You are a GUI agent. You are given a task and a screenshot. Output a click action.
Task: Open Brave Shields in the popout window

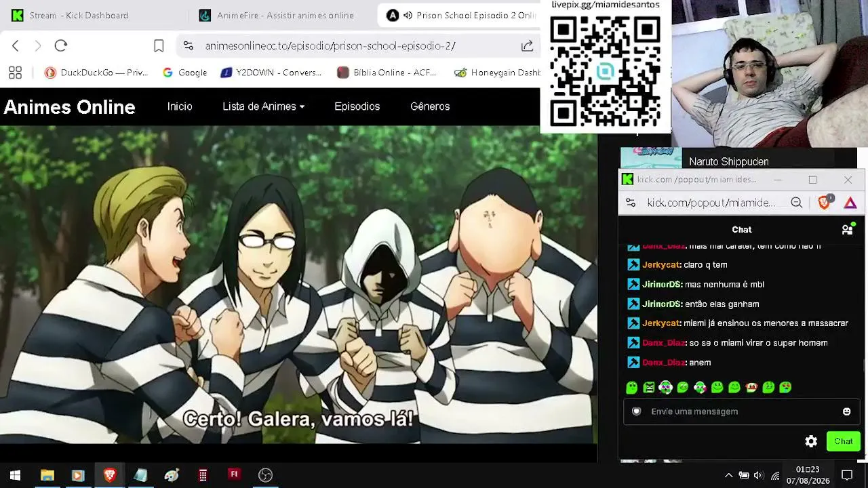click(x=825, y=202)
